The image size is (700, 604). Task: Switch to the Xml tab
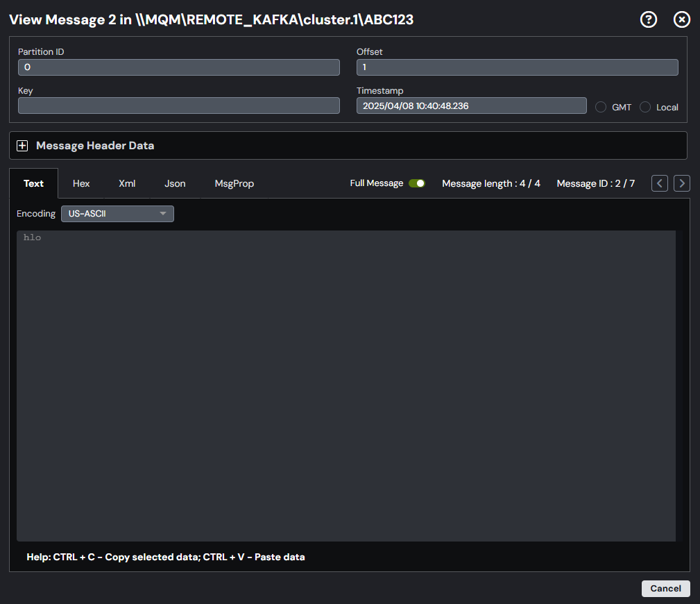point(126,183)
